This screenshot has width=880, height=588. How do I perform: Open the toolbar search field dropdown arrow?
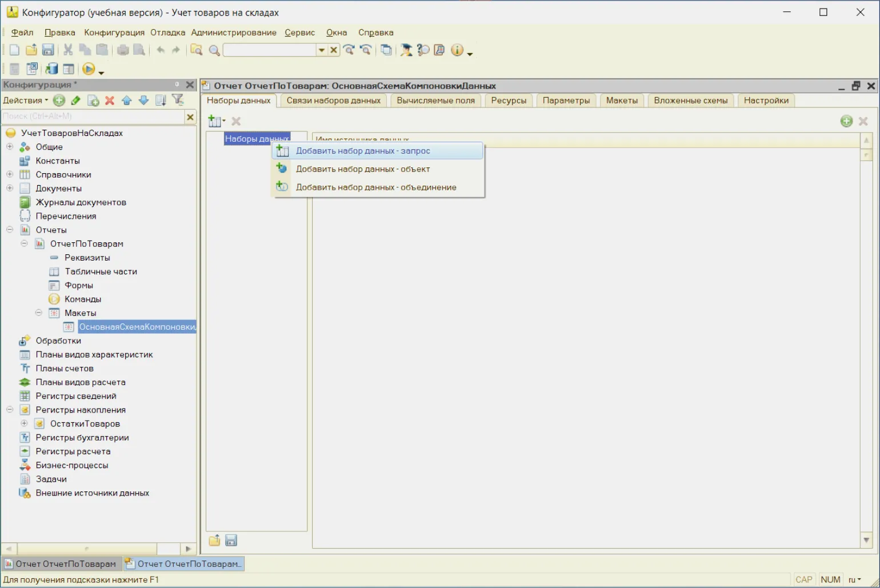click(321, 50)
